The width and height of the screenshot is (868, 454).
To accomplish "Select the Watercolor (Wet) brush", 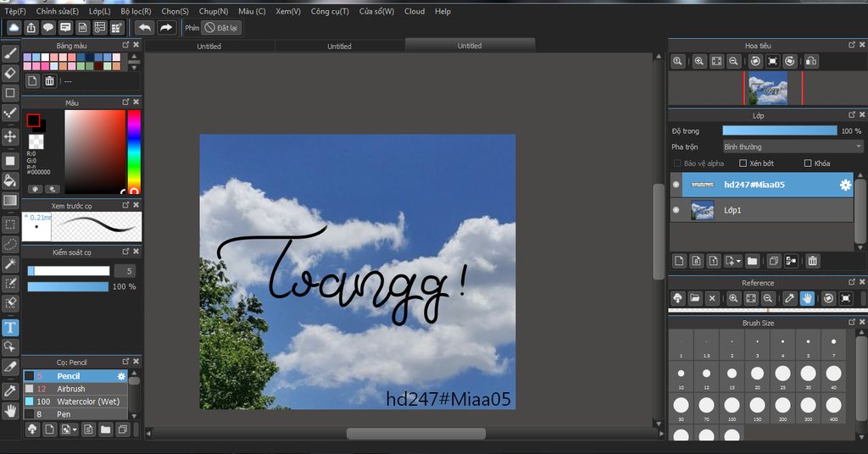I will tap(75, 401).
